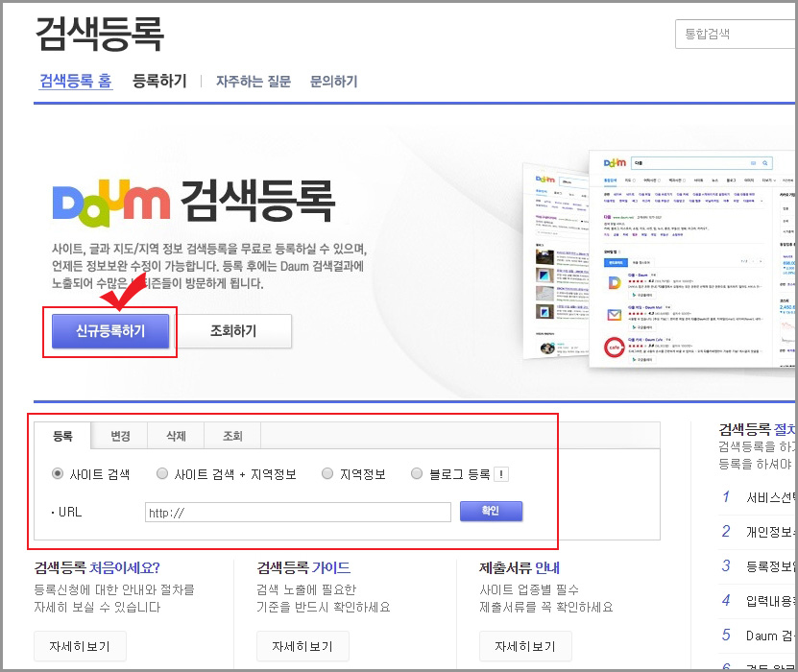Go to 검색등록 홈 menu
Screen dimensions: 798x672
[x=76, y=81]
